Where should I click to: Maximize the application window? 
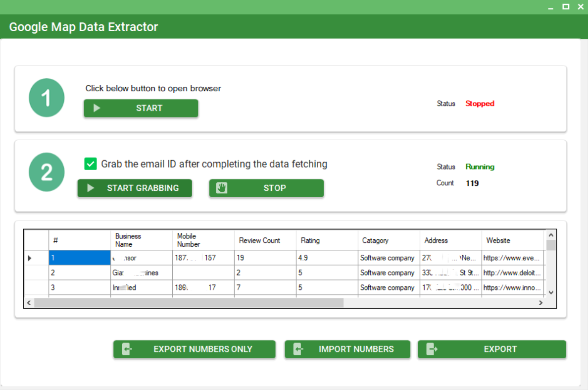coord(566,6)
